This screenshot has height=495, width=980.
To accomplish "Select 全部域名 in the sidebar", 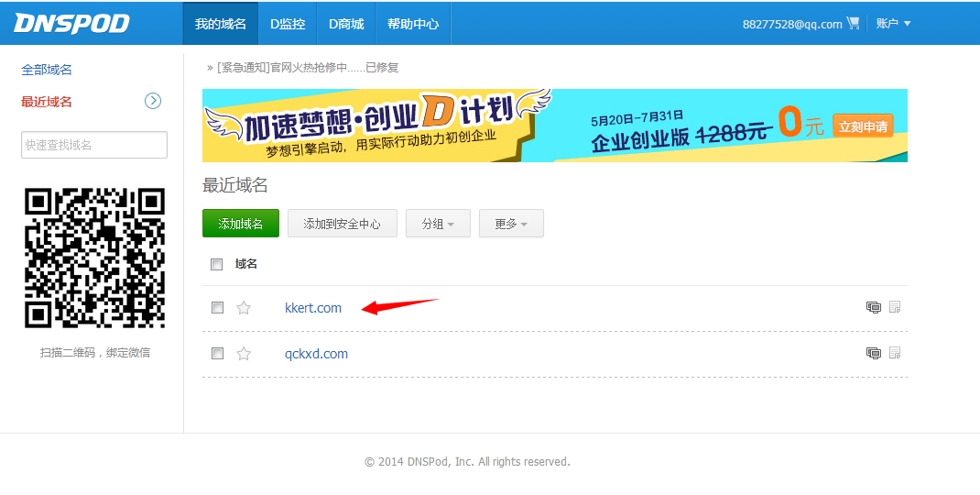I will 47,70.
